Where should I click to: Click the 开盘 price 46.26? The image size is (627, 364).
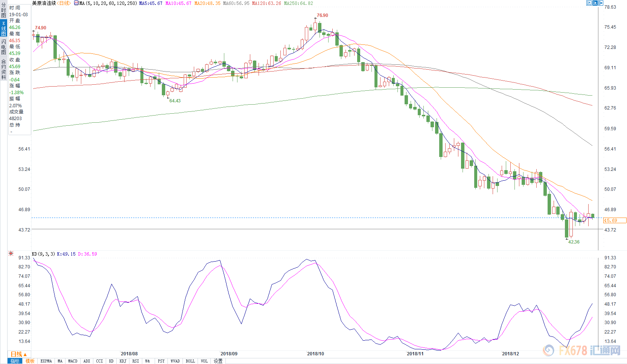[15, 27]
